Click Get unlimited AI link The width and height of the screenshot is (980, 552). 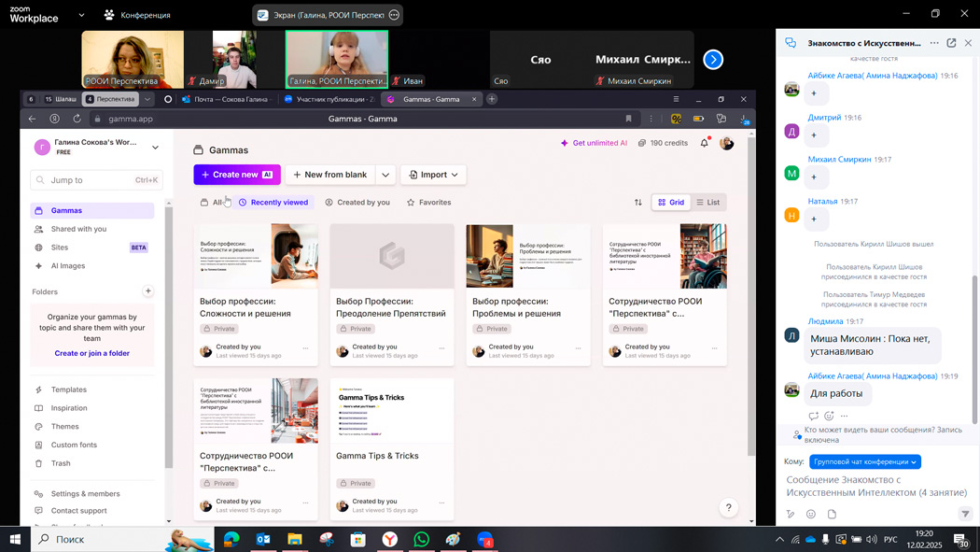coord(594,143)
